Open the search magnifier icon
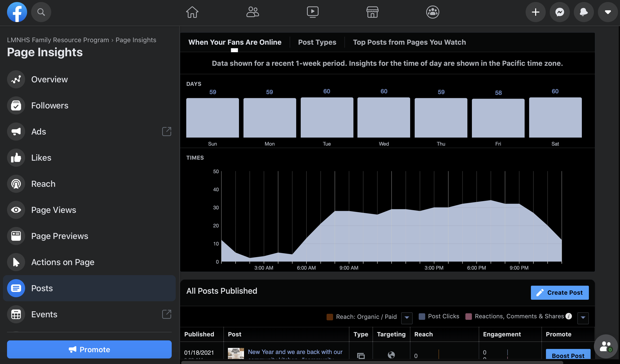 click(x=41, y=12)
